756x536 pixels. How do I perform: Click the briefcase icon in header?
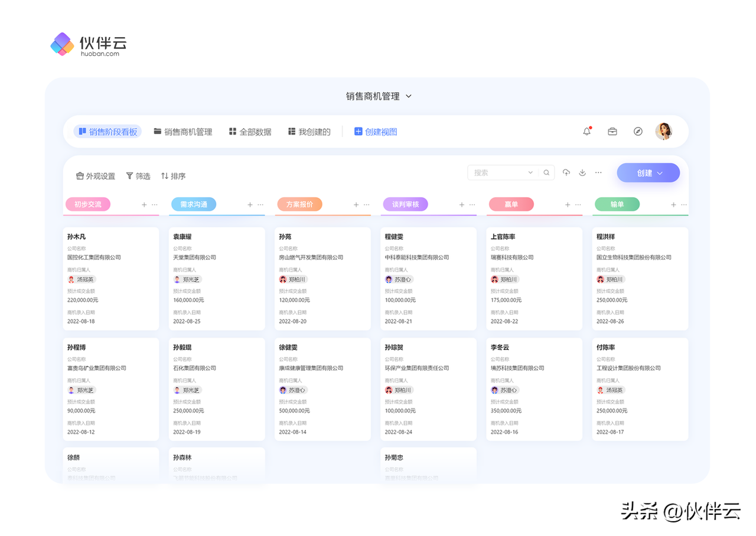pyautogui.click(x=612, y=132)
